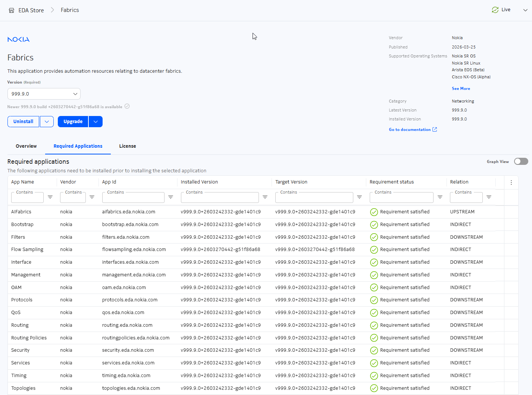Select the Routing Policies app name cell
Viewport: 532px width, 395px height.
(x=29, y=338)
